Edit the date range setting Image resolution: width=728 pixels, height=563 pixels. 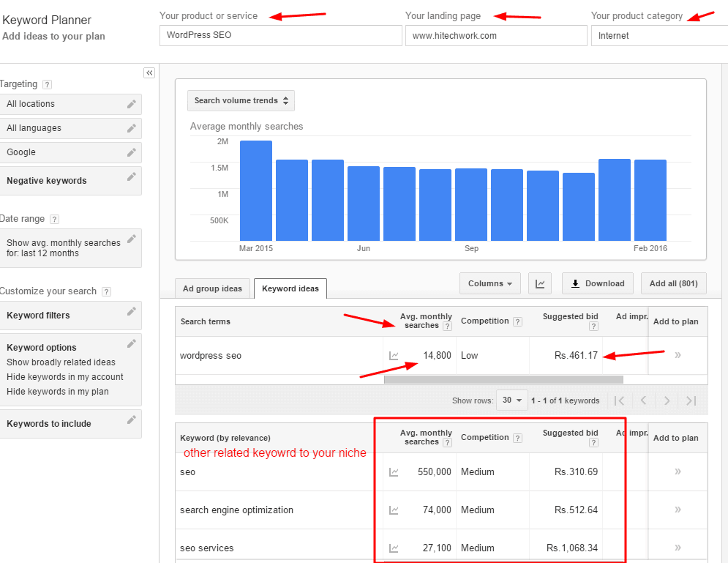click(x=132, y=239)
